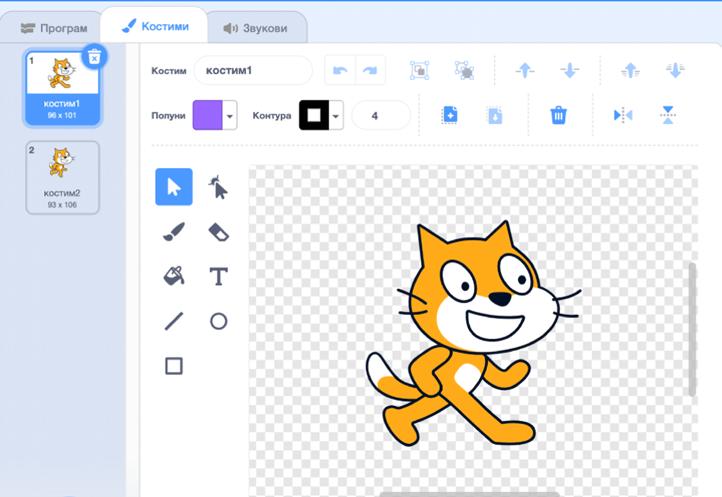
Task: Click the black outline color swatch
Action: coord(314,115)
